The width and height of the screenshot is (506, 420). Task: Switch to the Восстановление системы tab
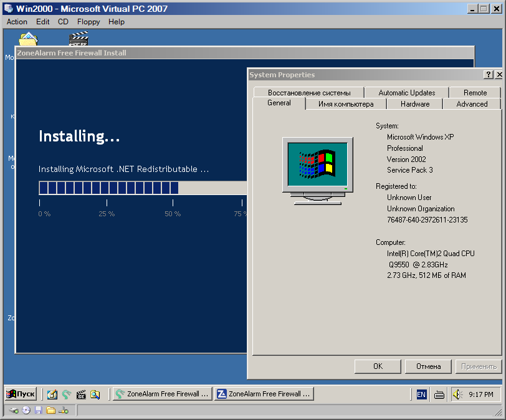coord(309,93)
